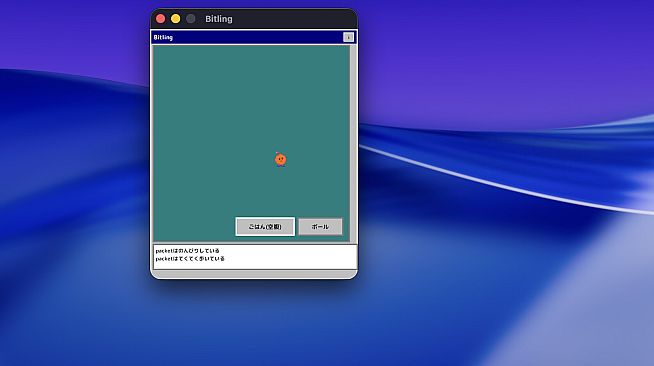Click the ごはん (空腹) feed button
The width and height of the screenshot is (654, 366).
pos(265,227)
